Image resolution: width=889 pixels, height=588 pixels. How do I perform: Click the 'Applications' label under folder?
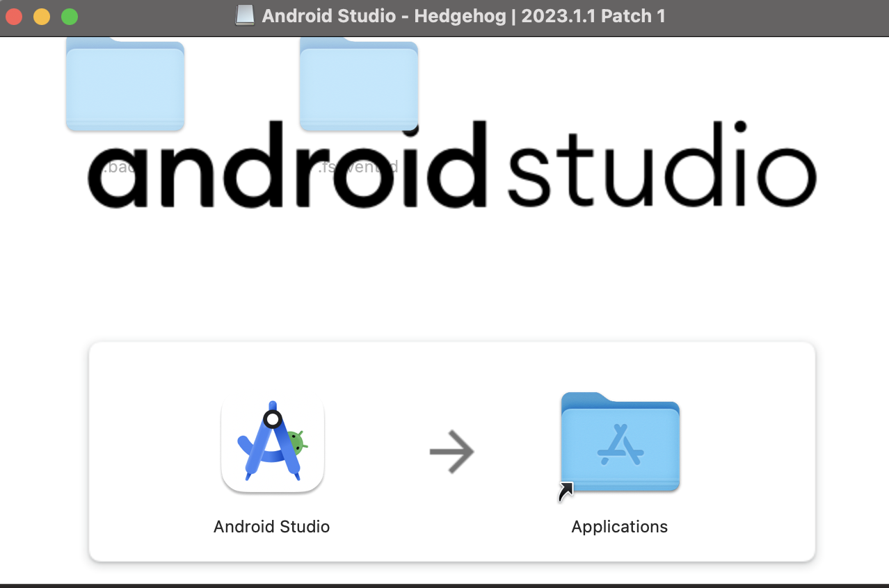(620, 527)
